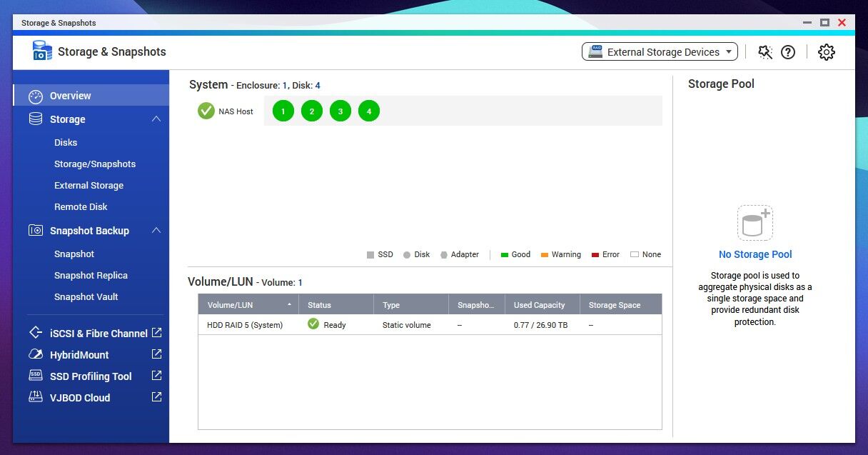This screenshot has height=455, width=868.
Task: Click the Storage & Snapshots app logo
Action: pyautogui.click(x=42, y=51)
